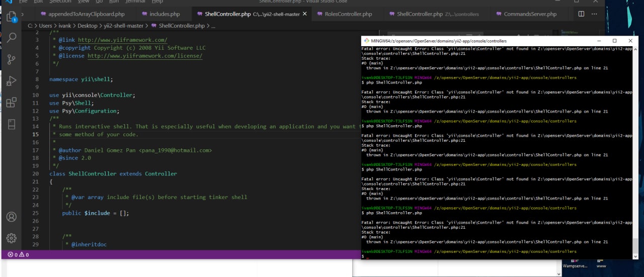The height and width of the screenshot is (277, 644).
Task: Close the MINGW64 terminal window
Action: pos(630,41)
